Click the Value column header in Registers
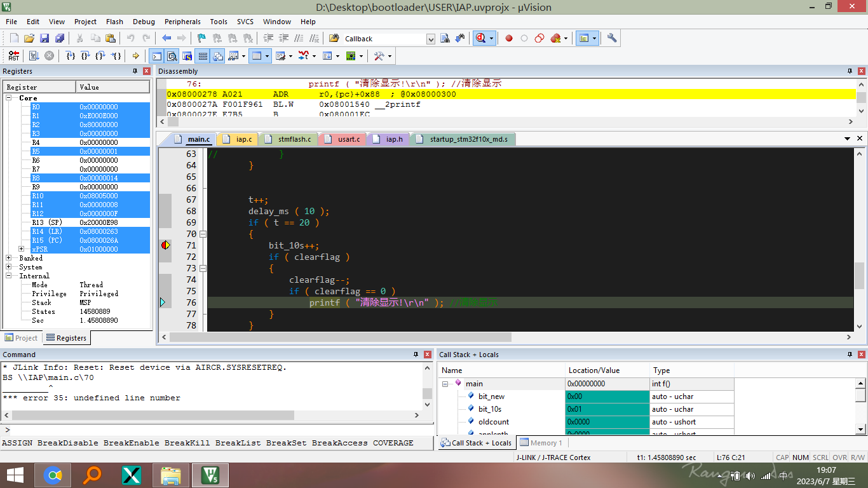 (113, 87)
